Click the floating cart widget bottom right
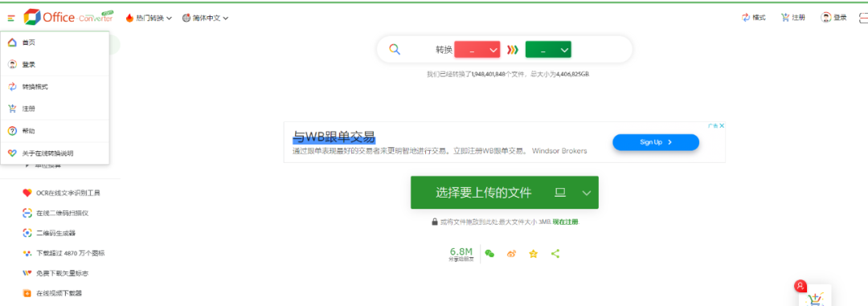Viewport: 868px width, 306px height. pos(815,296)
